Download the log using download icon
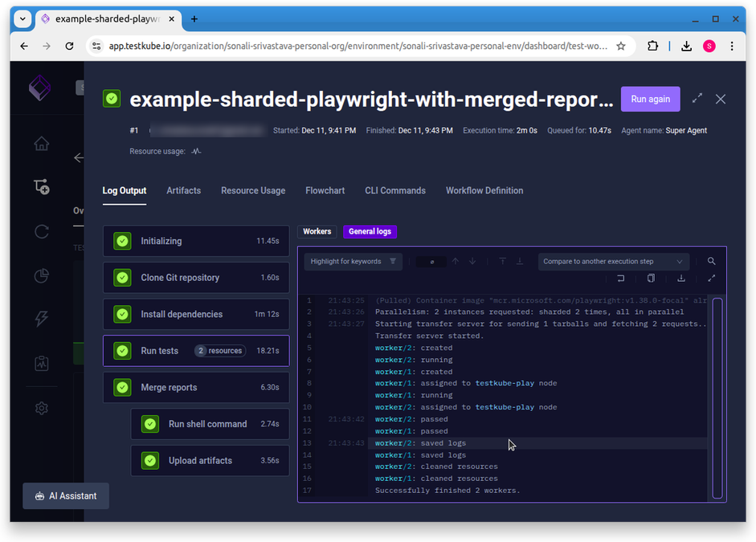Screen dimensions: 756x542 point(680,279)
